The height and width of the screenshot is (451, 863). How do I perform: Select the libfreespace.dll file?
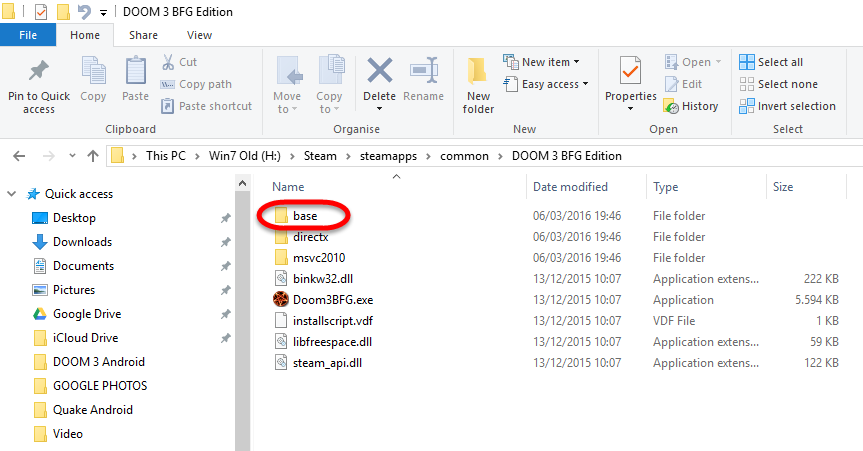[x=323, y=342]
